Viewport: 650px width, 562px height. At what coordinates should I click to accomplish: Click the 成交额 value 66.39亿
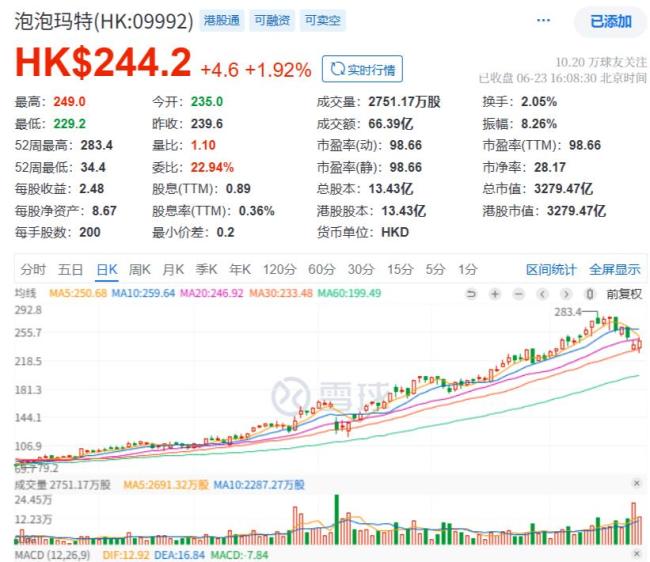point(390,124)
